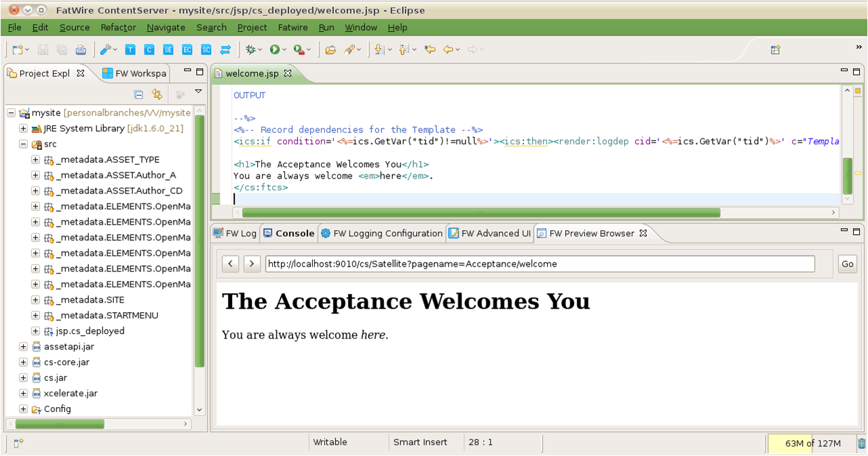Image resolution: width=868 pixels, height=456 pixels.
Task: Click the blue EC toolbar icon
Action: point(187,50)
